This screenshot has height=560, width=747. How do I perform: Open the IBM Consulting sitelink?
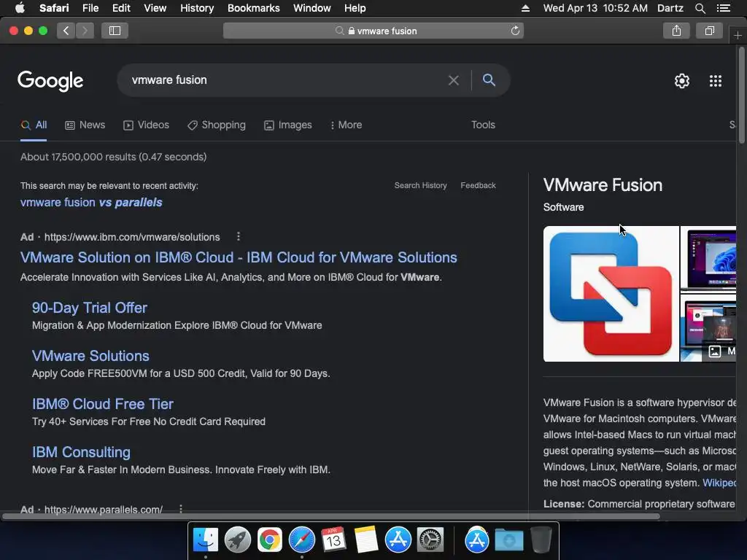click(x=81, y=452)
